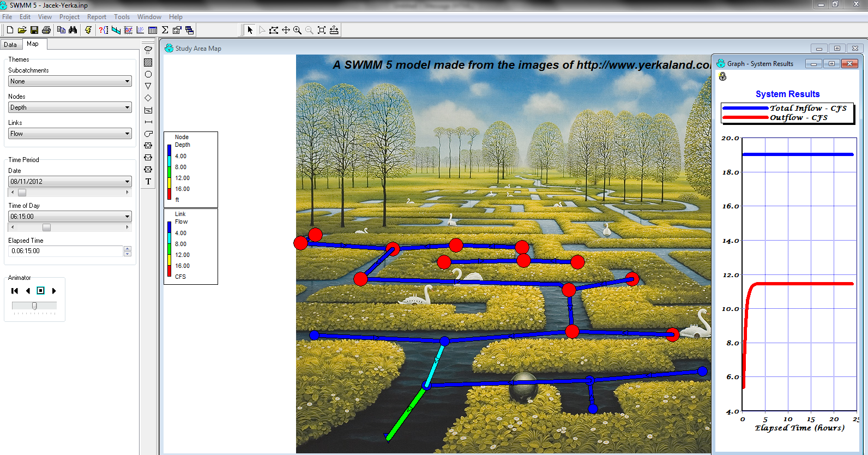Screen dimensions: 868x455
Task: Open the Date dropdown
Action: tap(70, 182)
